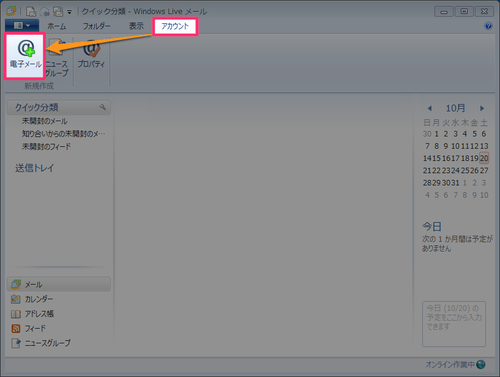Click the third quick access toolbar icon
Image resolution: width=500 pixels, height=377 pixels.
(x=58, y=12)
